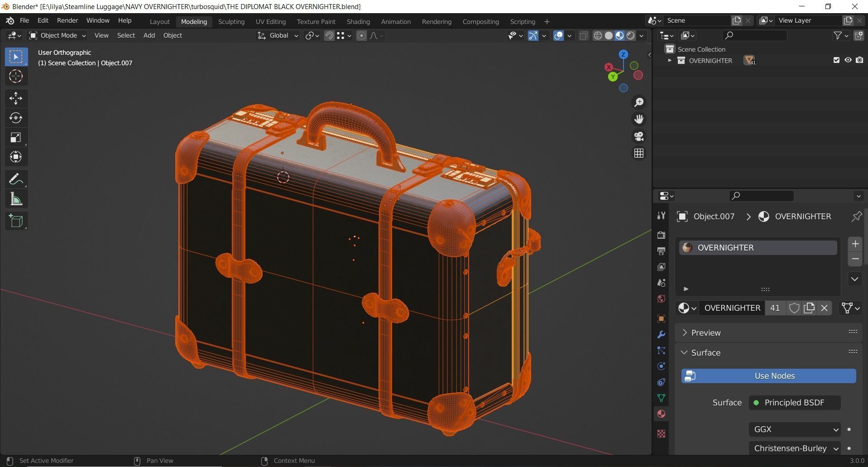
Task: Choose the Move tool
Action: coord(16,98)
